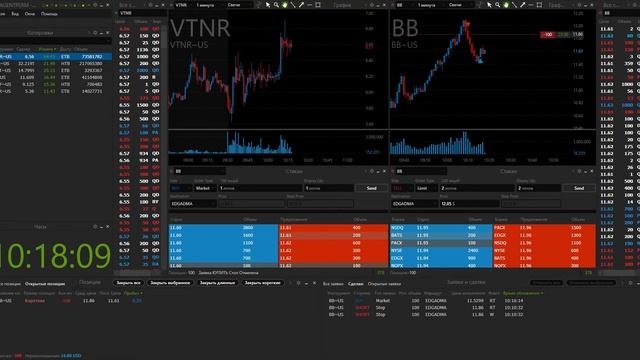Switch to Все заявки tab
Image resolution: width=640 pixels, height=360 pixels.
pyautogui.click(x=333, y=284)
